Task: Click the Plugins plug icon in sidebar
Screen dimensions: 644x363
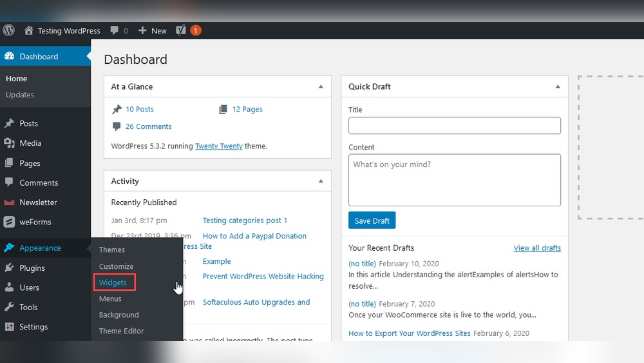Action: pos(9,268)
